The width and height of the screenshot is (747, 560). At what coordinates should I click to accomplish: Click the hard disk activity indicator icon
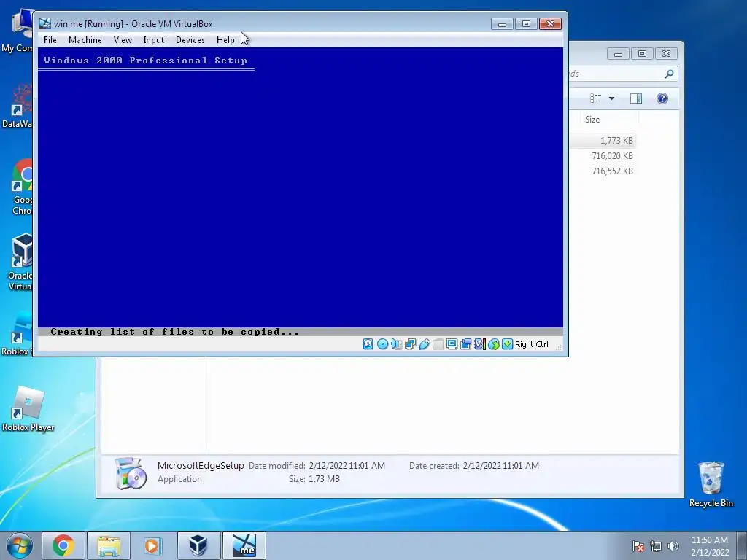[368, 344]
